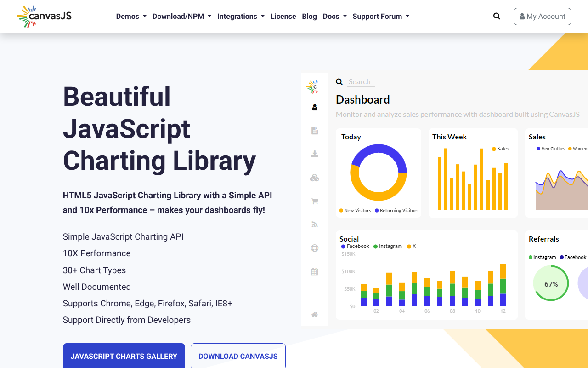Click the user profile icon in dashboard sidebar
The height and width of the screenshot is (368, 588).
point(315,108)
